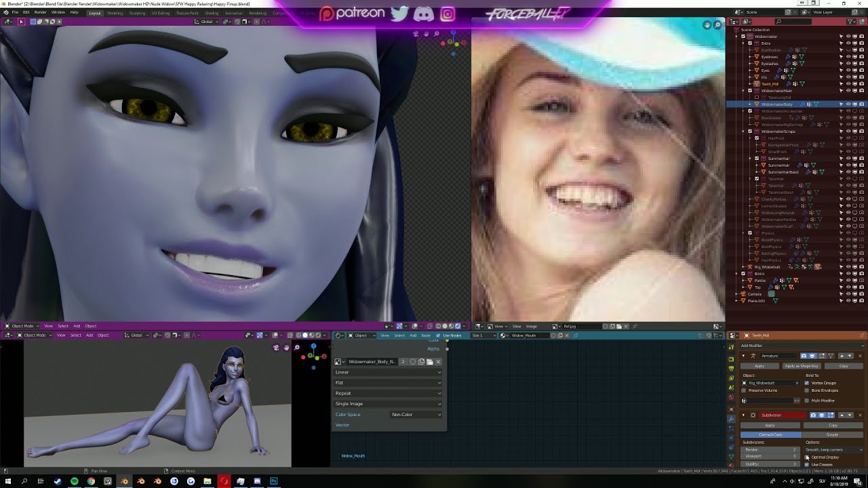
Task: Enable the Multi Modifier checkbox
Action: [806, 401]
